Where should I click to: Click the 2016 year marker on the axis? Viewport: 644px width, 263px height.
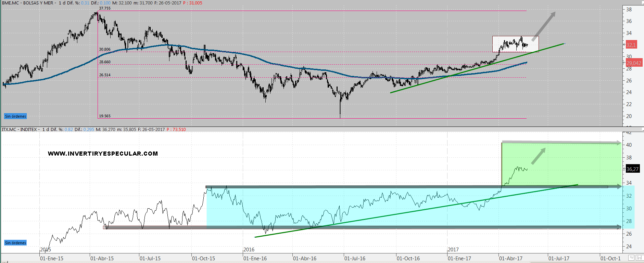click(249, 250)
